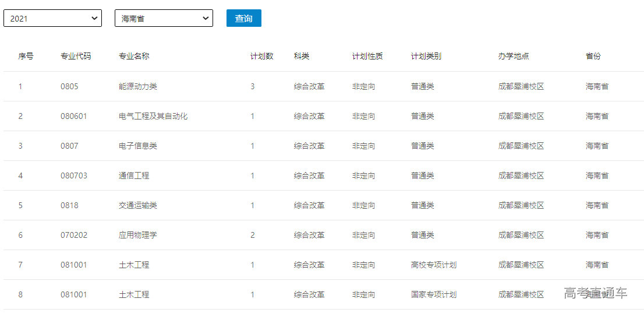Click the 交通运输类 major name
This screenshot has width=644, height=316.
click(x=138, y=205)
